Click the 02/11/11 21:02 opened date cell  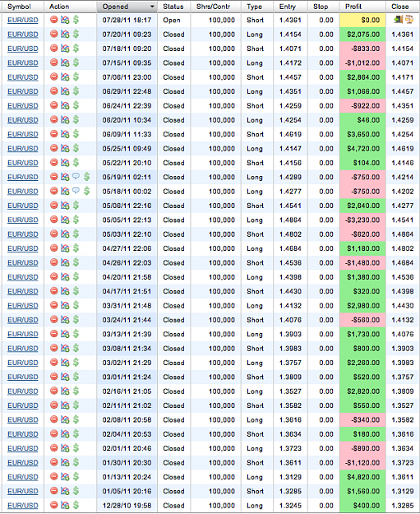[127, 405]
